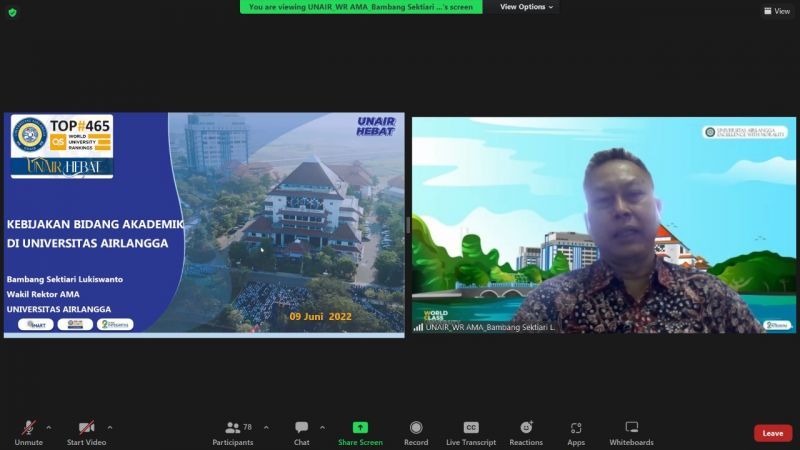Click the UNAIR HEBAT logo on slide
The image size is (800, 450).
click(x=376, y=126)
